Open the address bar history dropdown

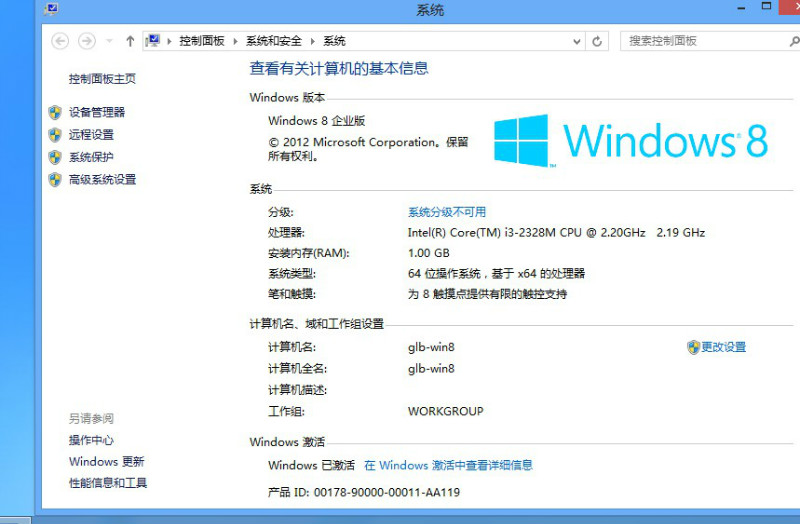coord(577,41)
